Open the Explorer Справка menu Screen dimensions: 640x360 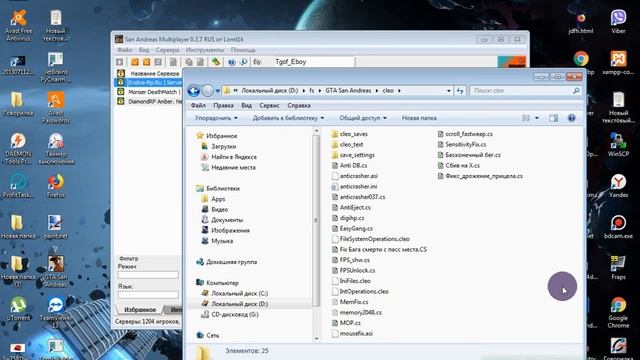click(x=299, y=105)
